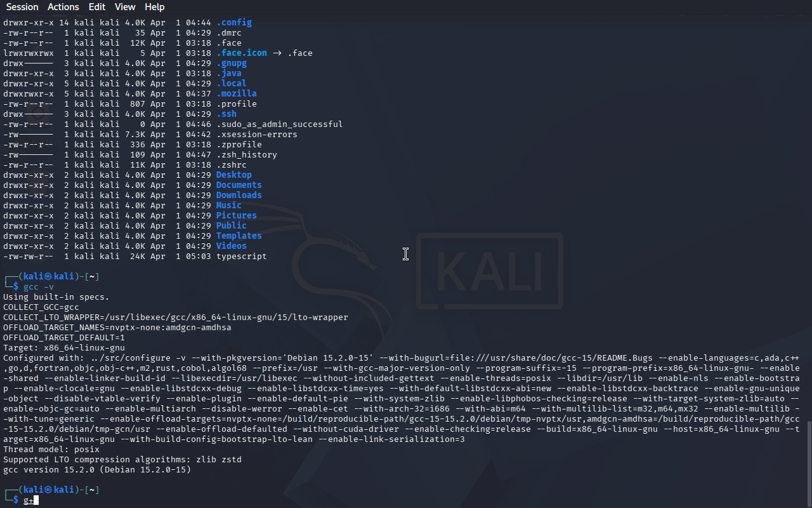Viewport: 812px width, 508px height.
Task: Click the .config directory entry
Action: [234, 22]
